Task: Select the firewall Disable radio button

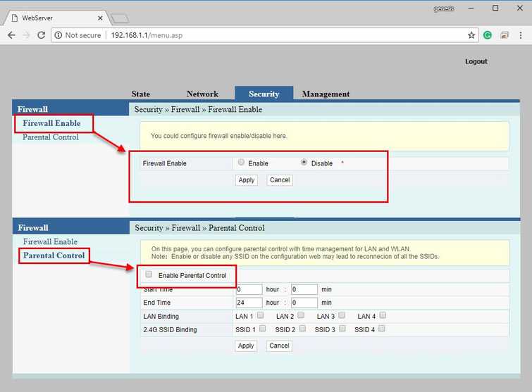Action: [x=304, y=163]
